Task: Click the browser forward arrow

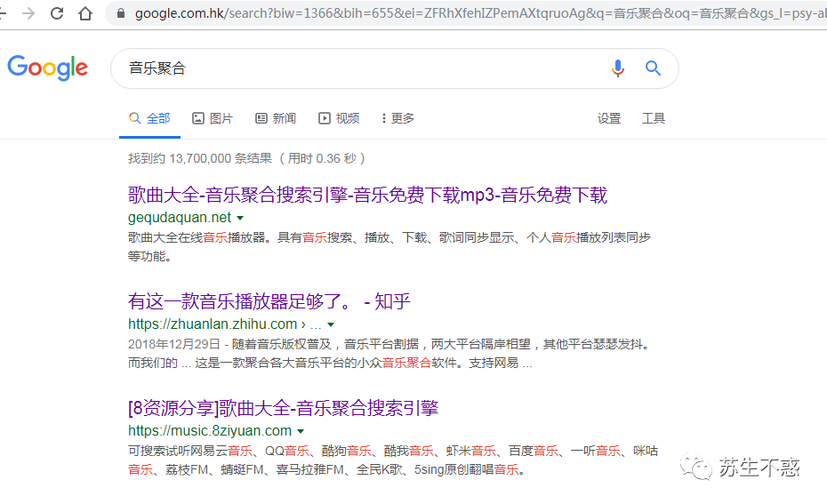Action: pos(28,13)
